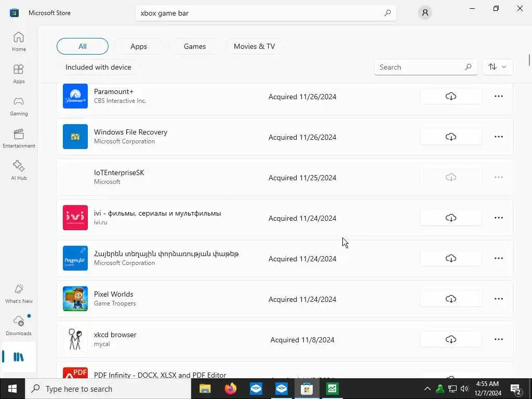Click the Game Troopers publisher text
Screen dimensions: 532x399
click(115, 303)
